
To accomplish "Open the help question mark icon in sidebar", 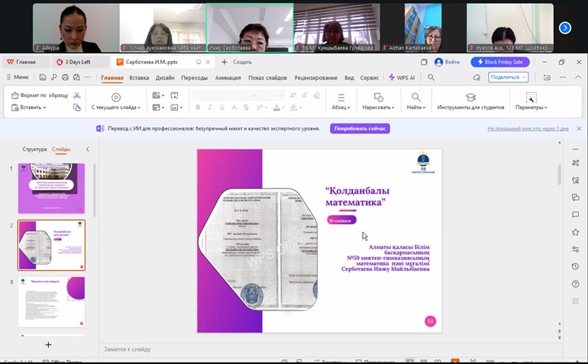I will click(x=575, y=284).
